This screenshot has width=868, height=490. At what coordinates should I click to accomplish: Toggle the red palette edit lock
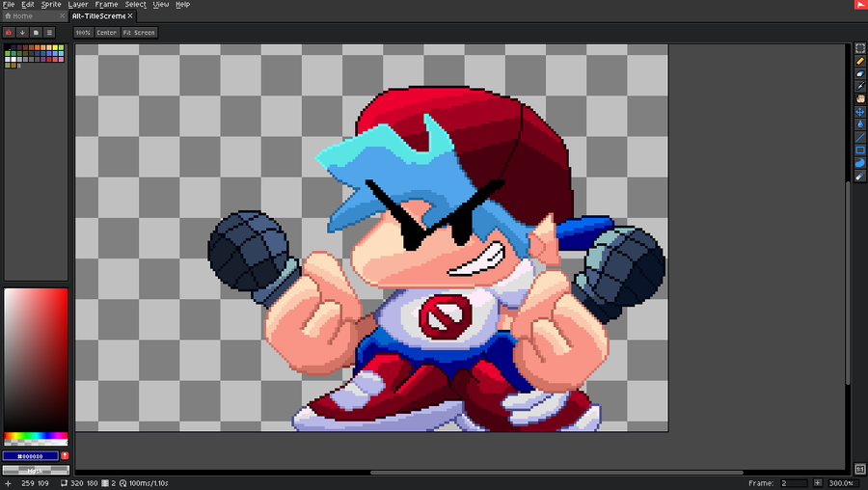(x=9, y=33)
